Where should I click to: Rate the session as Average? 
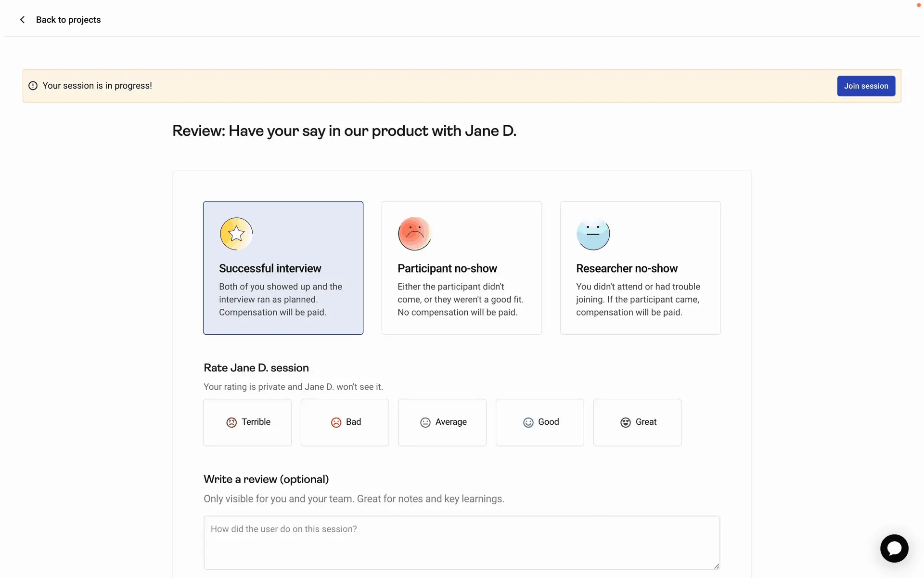(442, 422)
